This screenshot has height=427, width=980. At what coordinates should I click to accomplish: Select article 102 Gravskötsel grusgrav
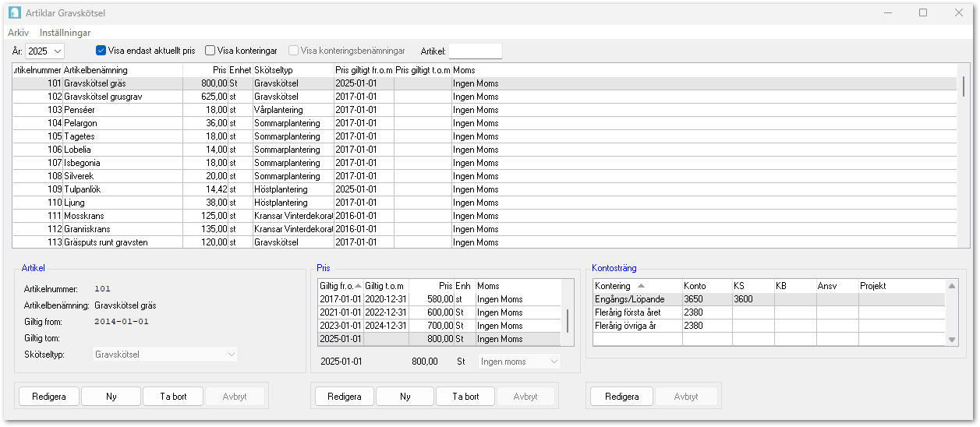484,97
